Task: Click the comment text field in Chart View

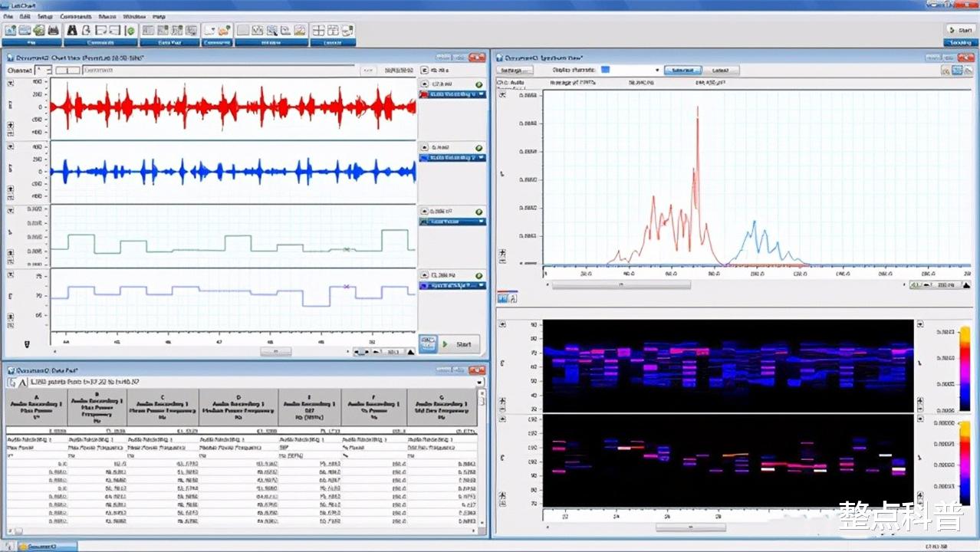Action: coord(219,70)
